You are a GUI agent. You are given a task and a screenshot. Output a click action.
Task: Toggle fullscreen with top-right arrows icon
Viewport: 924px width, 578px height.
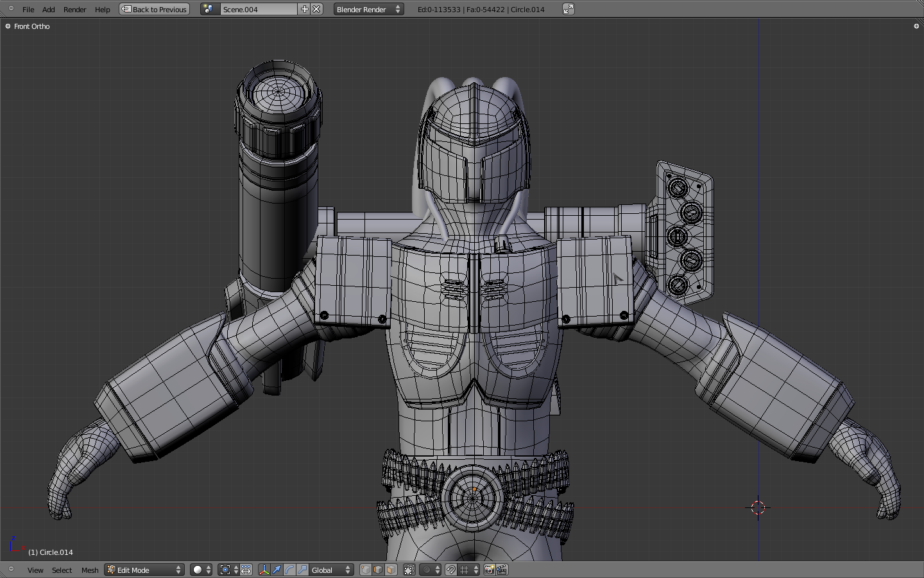pos(569,9)
